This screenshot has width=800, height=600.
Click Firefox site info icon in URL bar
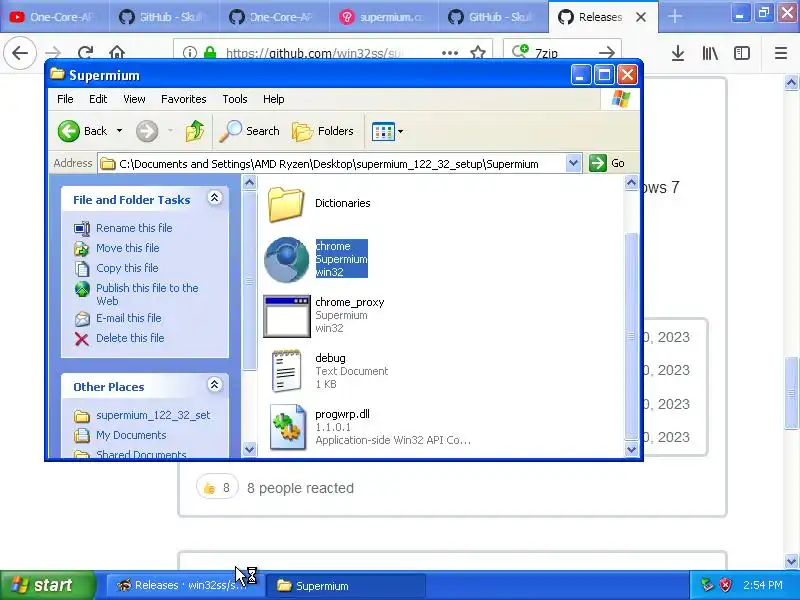point(190,53)
